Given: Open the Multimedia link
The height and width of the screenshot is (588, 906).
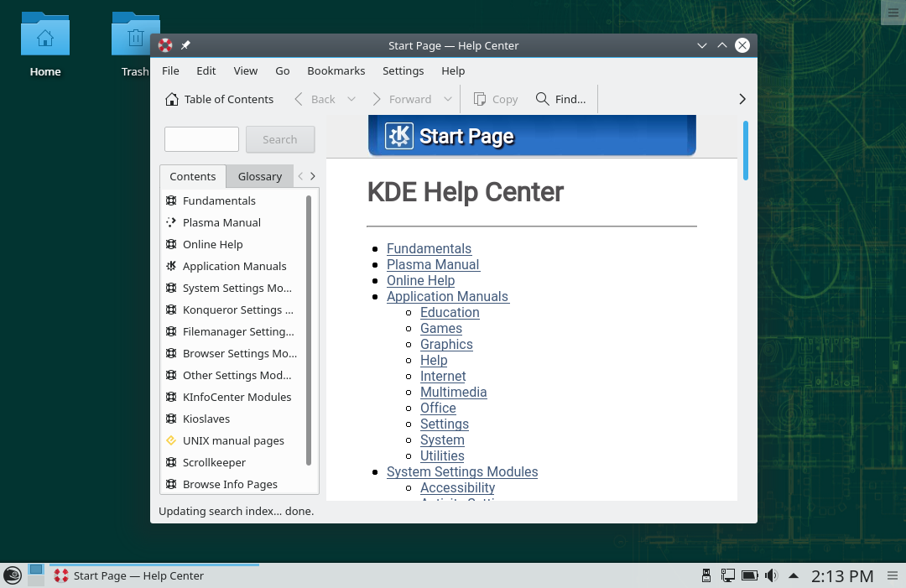Looking at the screenshot, I should coord(453,393).
